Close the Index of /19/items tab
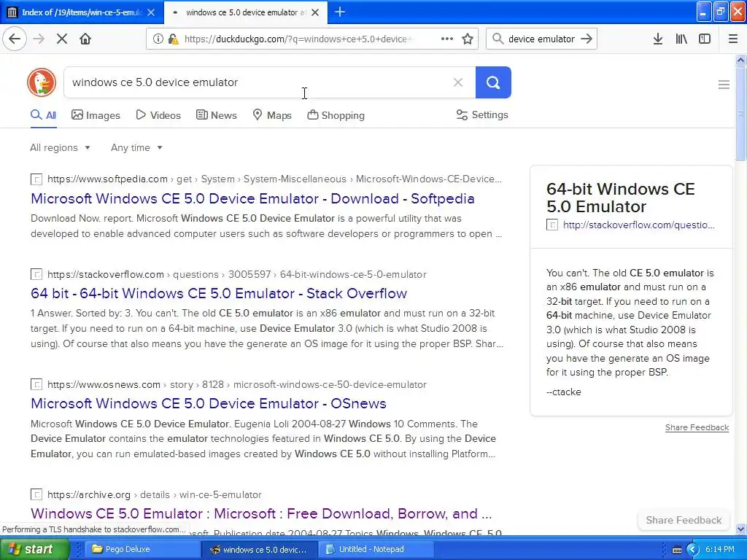 point(151,12)
